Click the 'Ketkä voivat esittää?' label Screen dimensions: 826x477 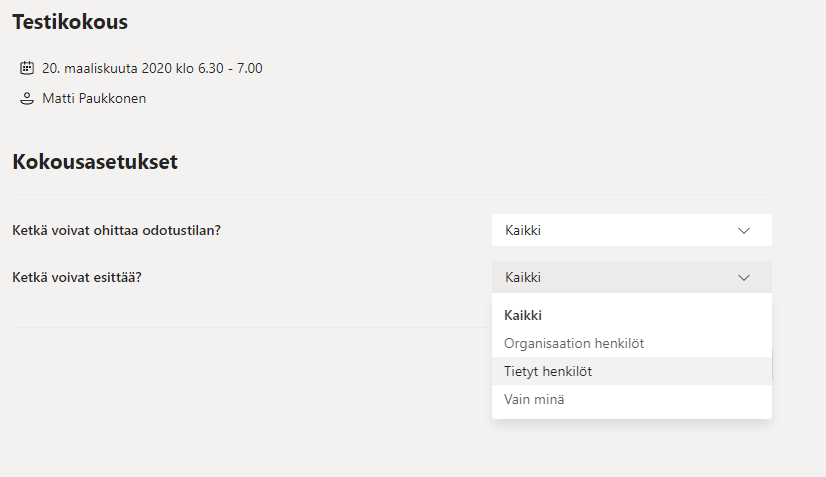[x=77, y=277]
